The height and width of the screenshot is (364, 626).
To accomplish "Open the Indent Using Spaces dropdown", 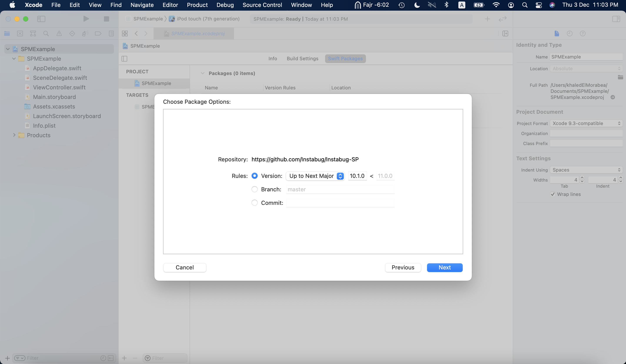I will (586, 170).
